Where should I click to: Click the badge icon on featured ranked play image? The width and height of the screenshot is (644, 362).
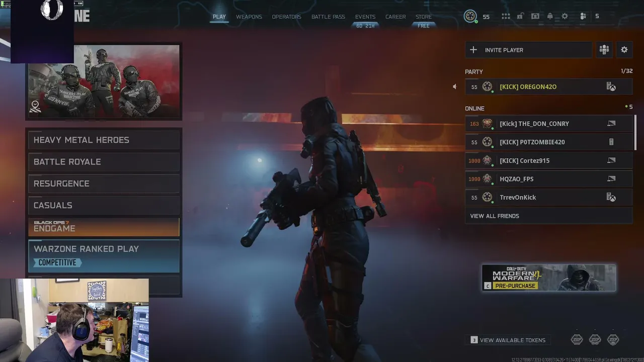(35, 106)
